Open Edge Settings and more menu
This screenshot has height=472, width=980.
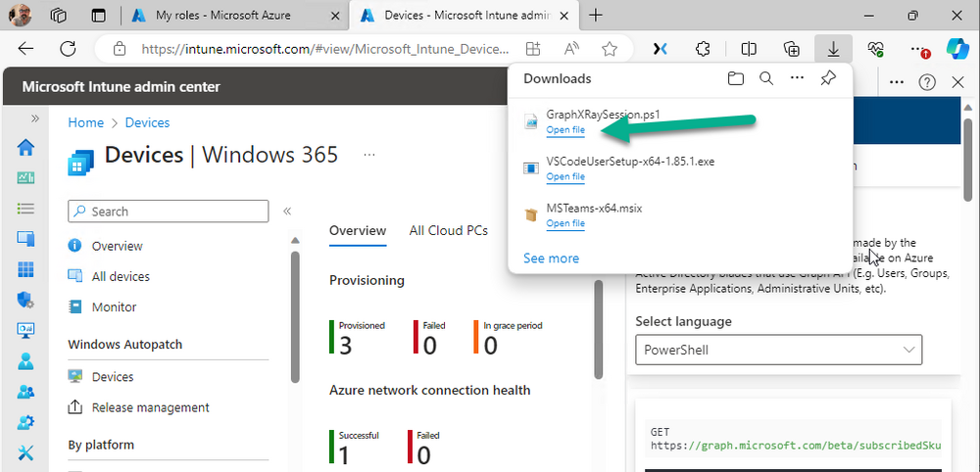click(919, 49)
